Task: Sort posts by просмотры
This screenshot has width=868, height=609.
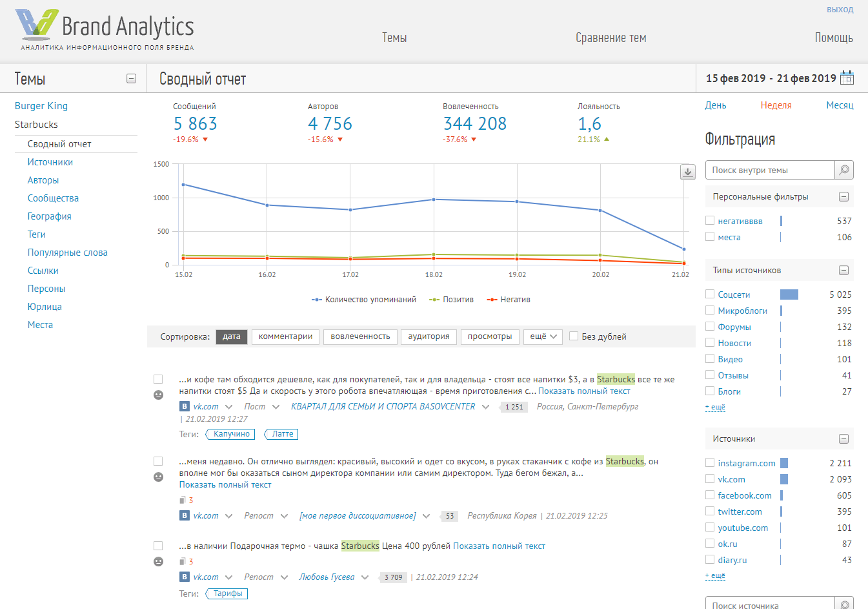Action: pyautogui.click(x=490, y=336)
